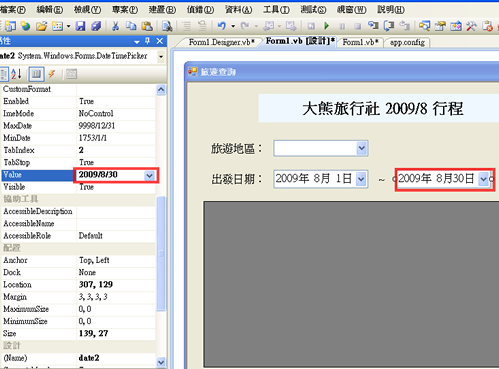This screenshot has width=499, height=369.
Task: Show events with the lightning bolt icon
Action: coord(52,74)
